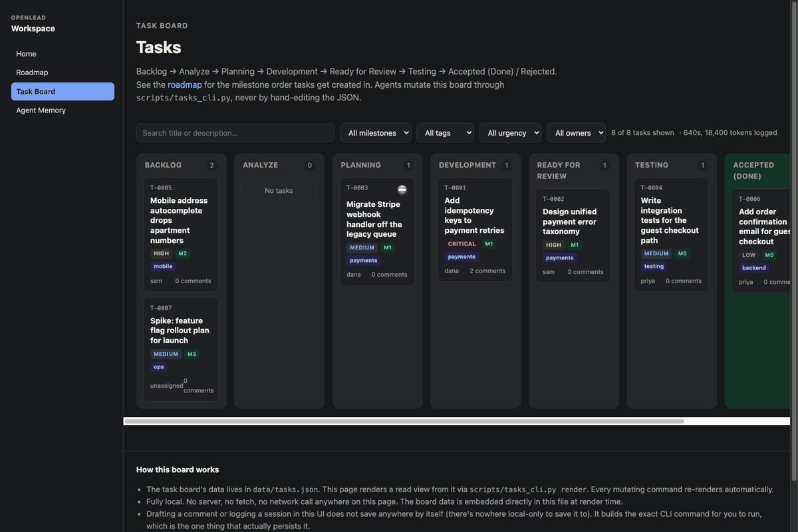The width and height of the screenshot is (798, 532).
Task: Click the 8 of 8 tasks shown text
Action: [642, 133]
